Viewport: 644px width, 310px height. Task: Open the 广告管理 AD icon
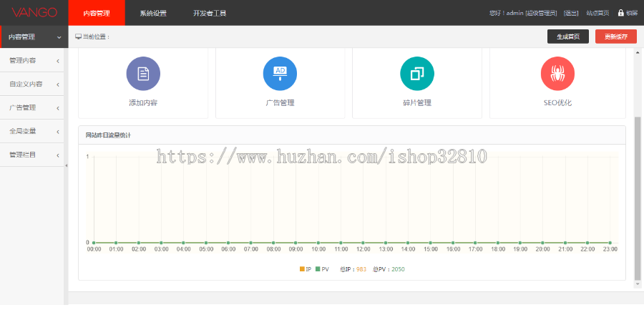(280, 74)
